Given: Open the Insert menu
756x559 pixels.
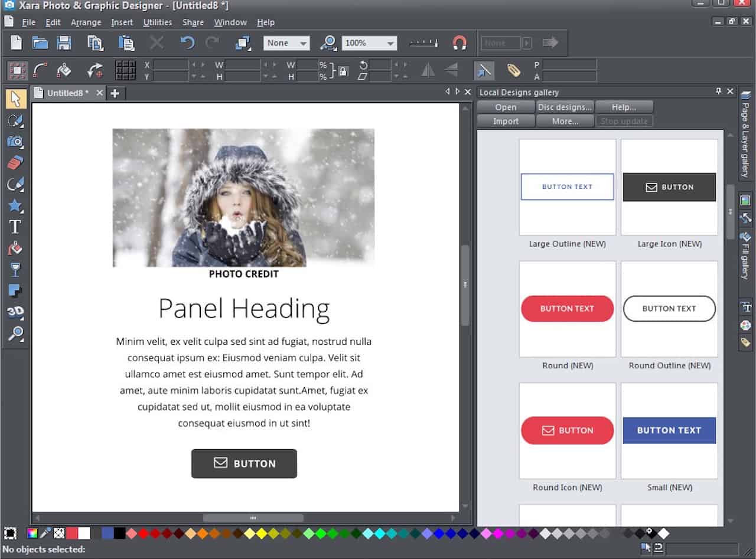Looking at the screenshot, I should pyautogui.click(x=122, y=22).
